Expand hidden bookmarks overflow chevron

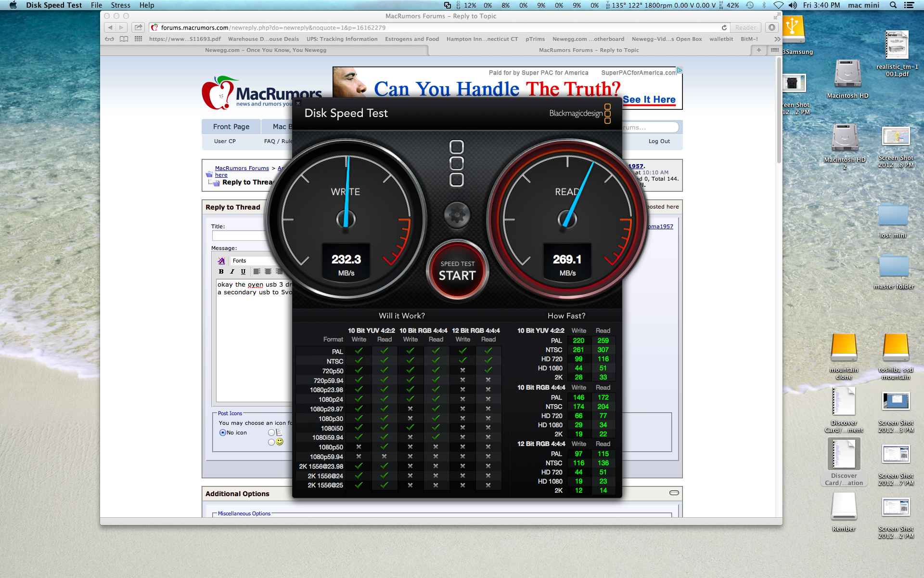[777, 39]
